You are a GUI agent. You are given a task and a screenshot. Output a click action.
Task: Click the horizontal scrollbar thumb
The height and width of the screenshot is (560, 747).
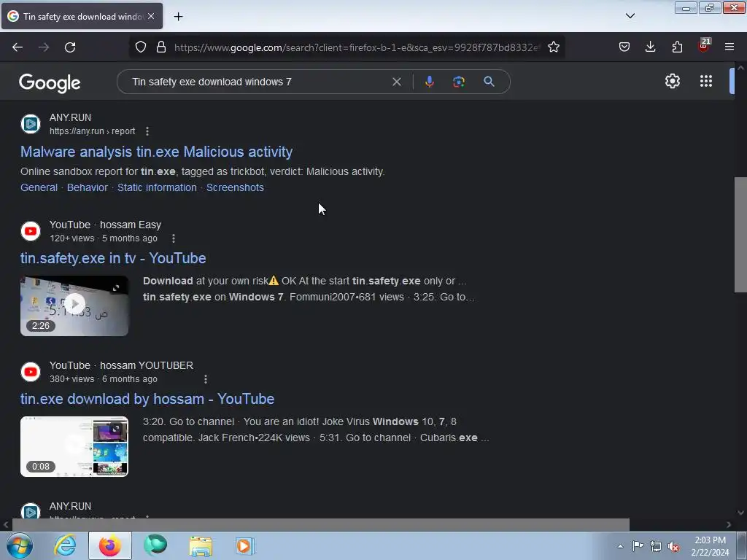(x=321, y=524)
